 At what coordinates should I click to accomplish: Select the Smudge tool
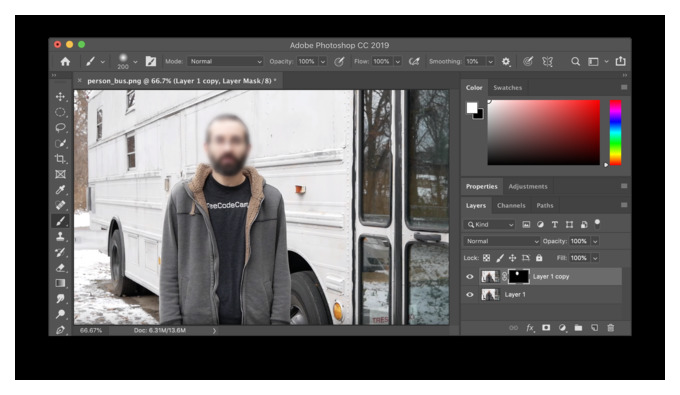point(60,298)
